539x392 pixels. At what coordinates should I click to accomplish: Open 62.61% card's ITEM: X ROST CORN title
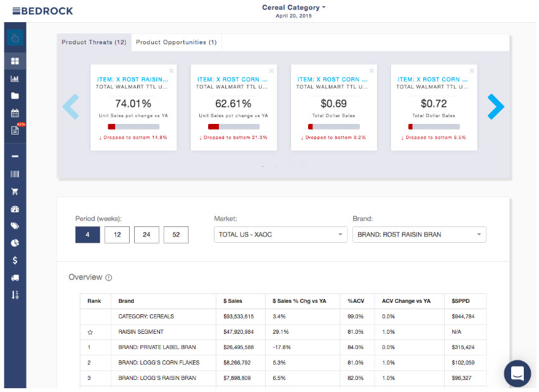[x=232, y=80]
